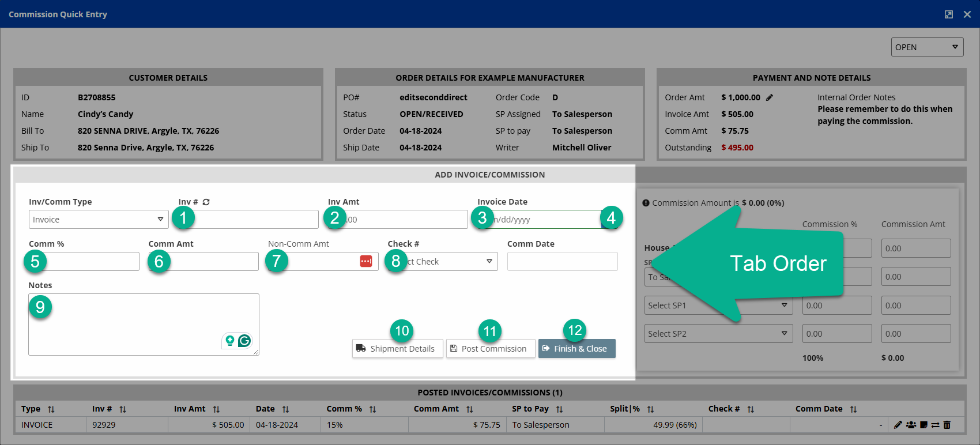
Task: Click the swap arrows icon in the invoice row
Action: tap(935, 425)
